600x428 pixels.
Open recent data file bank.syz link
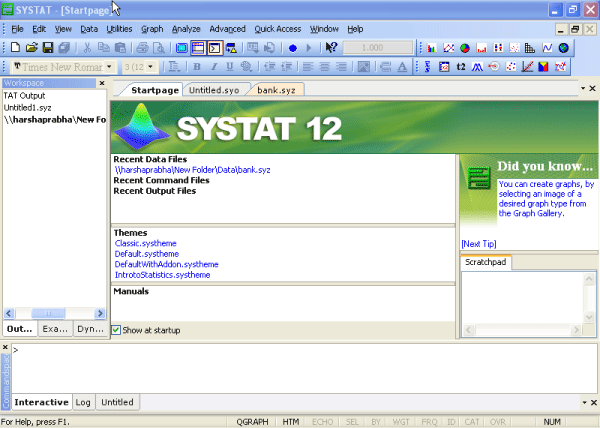pyautogui.click(x=192, y=170)
